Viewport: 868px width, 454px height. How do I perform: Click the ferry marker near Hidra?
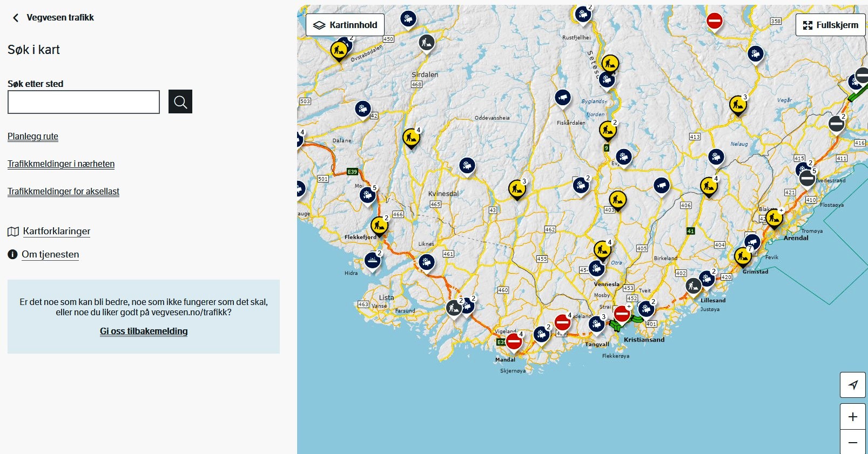click(x=372, y=260)
